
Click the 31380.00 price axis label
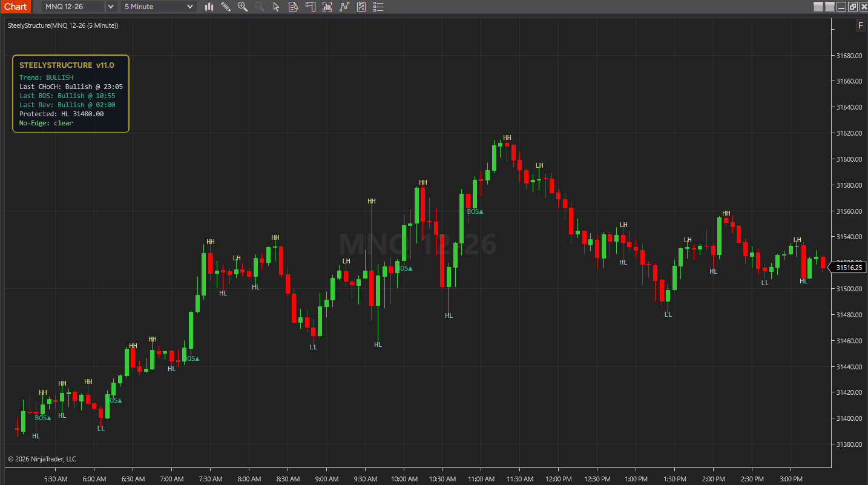tap(849, 444)
